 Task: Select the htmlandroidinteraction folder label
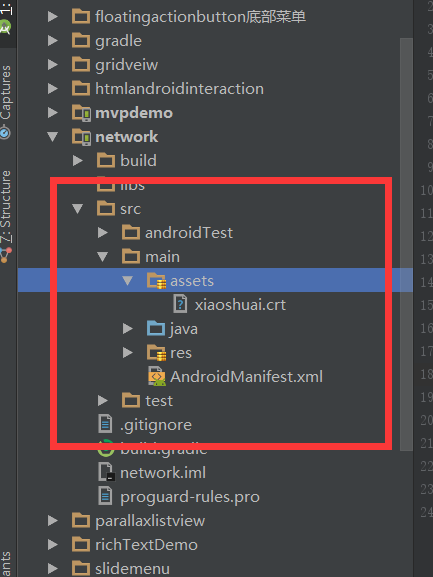click(180, 89)
